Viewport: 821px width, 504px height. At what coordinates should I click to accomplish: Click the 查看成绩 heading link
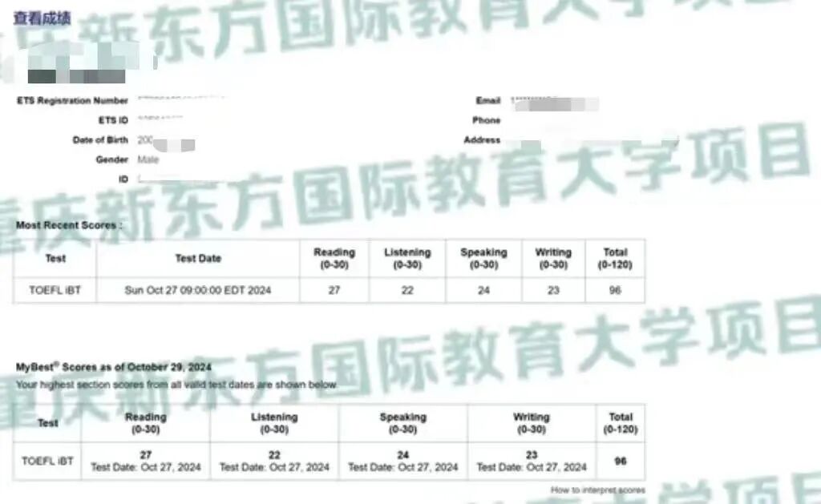(42, 18)
